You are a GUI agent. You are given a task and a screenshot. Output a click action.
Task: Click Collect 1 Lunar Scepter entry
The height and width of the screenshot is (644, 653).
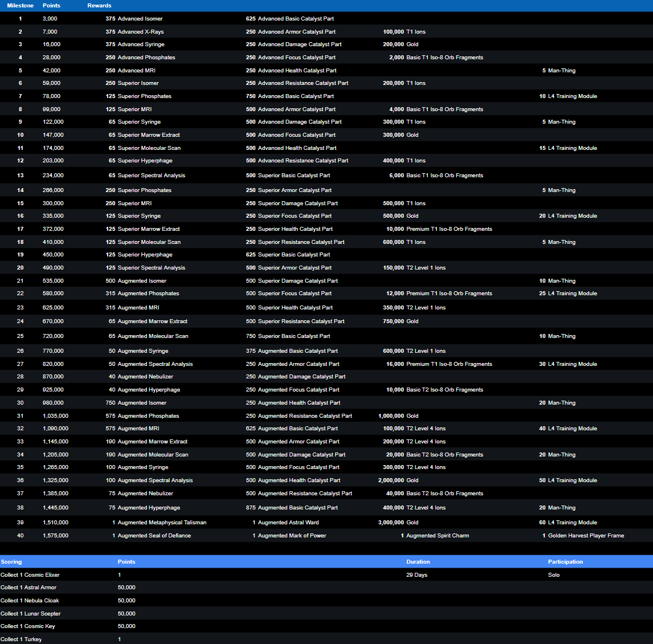tap(30, 614)
